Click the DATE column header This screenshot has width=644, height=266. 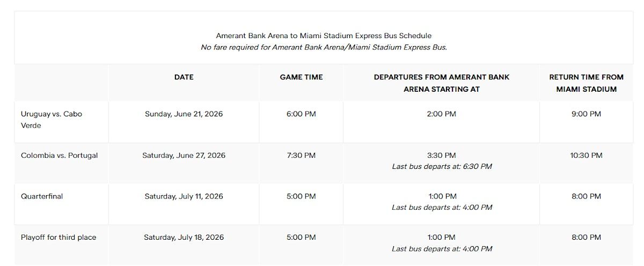pyautogui.click(x=184, y=77)
